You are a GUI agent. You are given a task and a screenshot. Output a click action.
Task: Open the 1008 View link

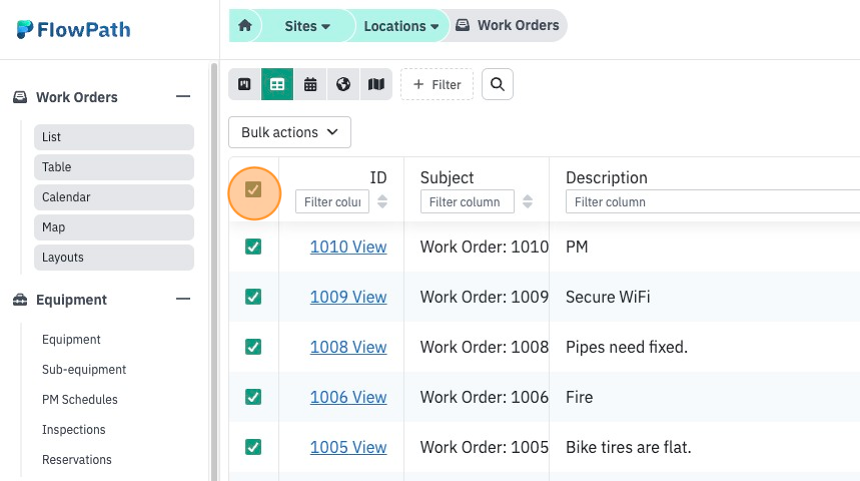pyautogui.click(x=348, y=347)
